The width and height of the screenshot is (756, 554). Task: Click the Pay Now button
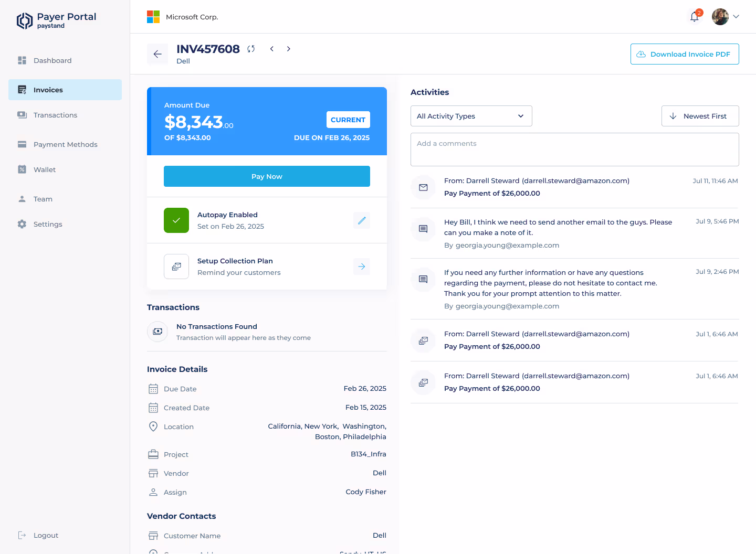267,176
